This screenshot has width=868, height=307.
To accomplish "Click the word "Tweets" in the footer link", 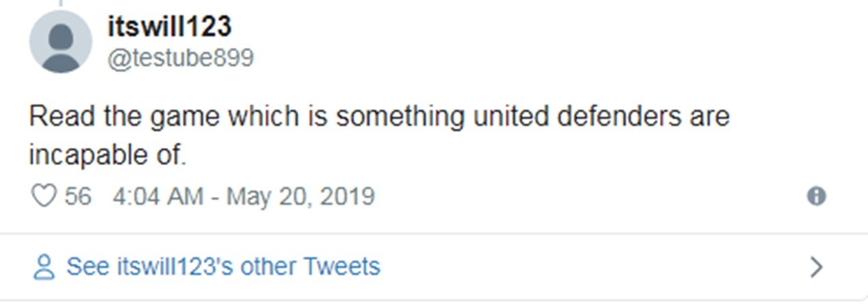I will click(x=342, y=266).
